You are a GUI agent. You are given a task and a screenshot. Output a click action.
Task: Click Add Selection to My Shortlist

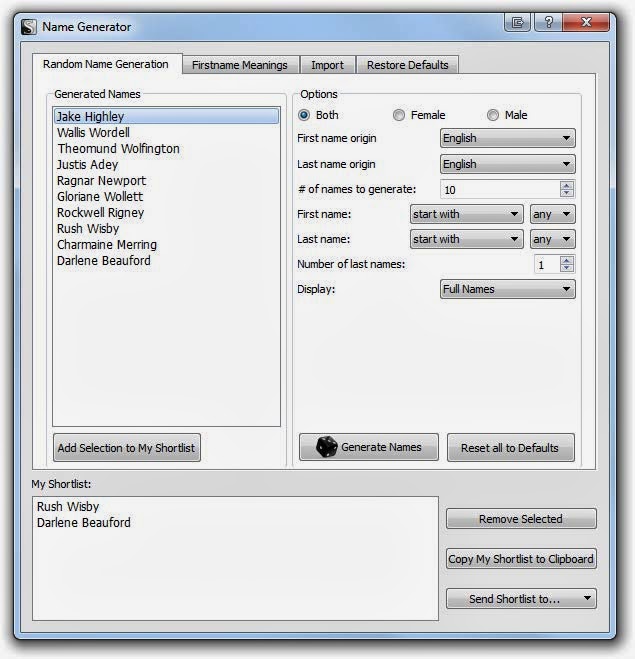coord(126,448)
